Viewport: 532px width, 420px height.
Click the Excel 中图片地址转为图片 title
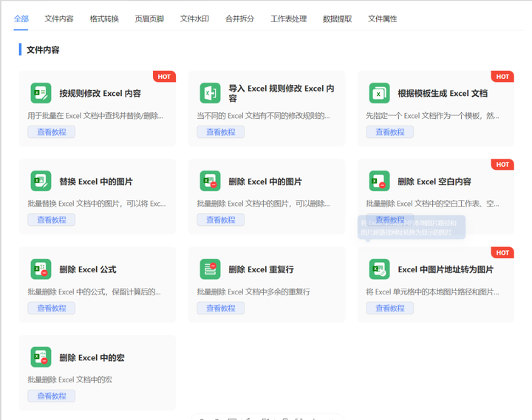(446, 269)
